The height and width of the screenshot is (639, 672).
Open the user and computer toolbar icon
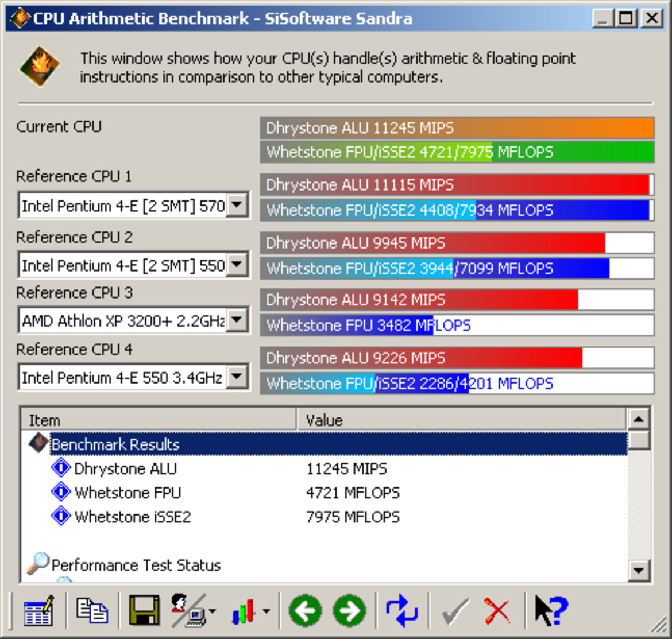[189, 611]
